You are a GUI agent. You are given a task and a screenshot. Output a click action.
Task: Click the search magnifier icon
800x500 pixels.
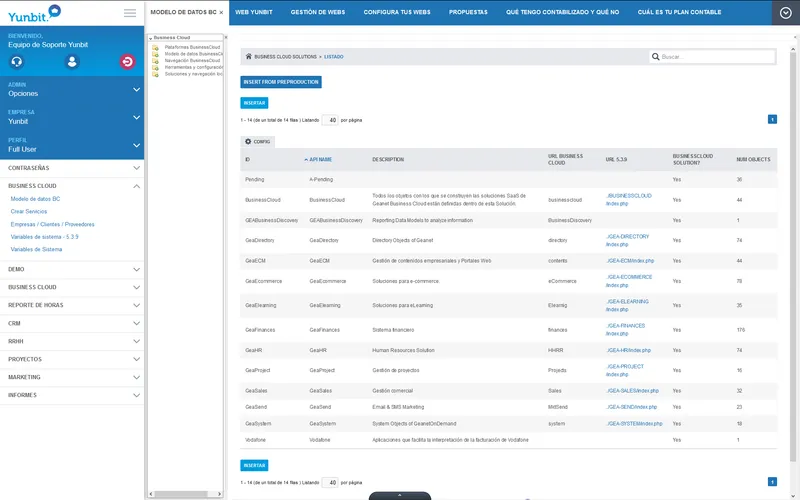pos(656,57)
